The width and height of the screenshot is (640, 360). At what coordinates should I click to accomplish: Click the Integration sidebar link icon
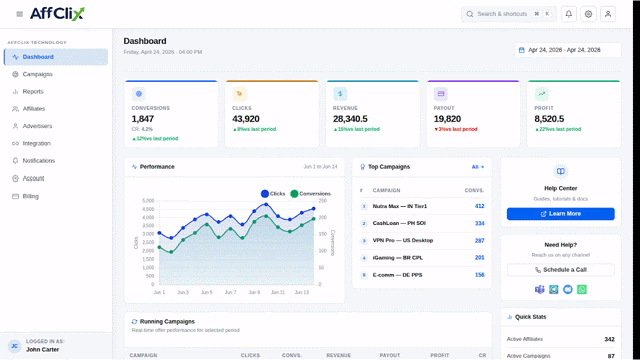coord(15,144)
